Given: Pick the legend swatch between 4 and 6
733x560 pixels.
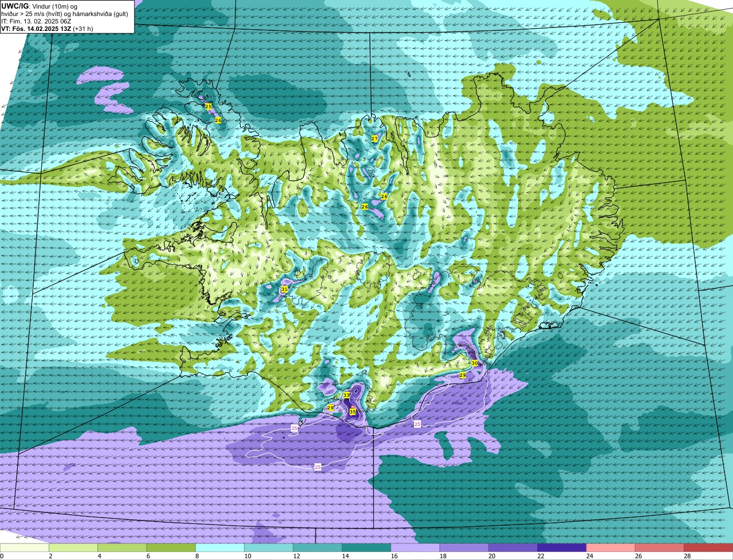Looking at the screenshot, I should (x=123, y=547).
